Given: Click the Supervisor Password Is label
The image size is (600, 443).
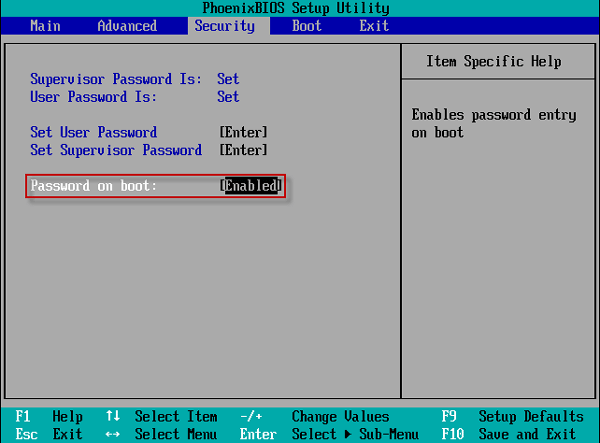Looking at the screenshot, I should click(116, 79).
